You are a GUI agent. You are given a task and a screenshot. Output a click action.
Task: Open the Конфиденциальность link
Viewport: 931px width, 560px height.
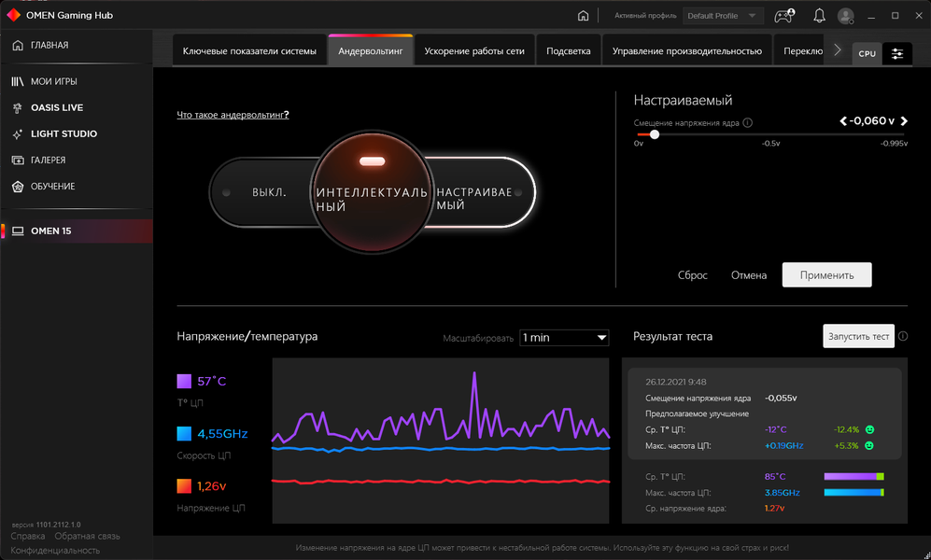point(55,550)
